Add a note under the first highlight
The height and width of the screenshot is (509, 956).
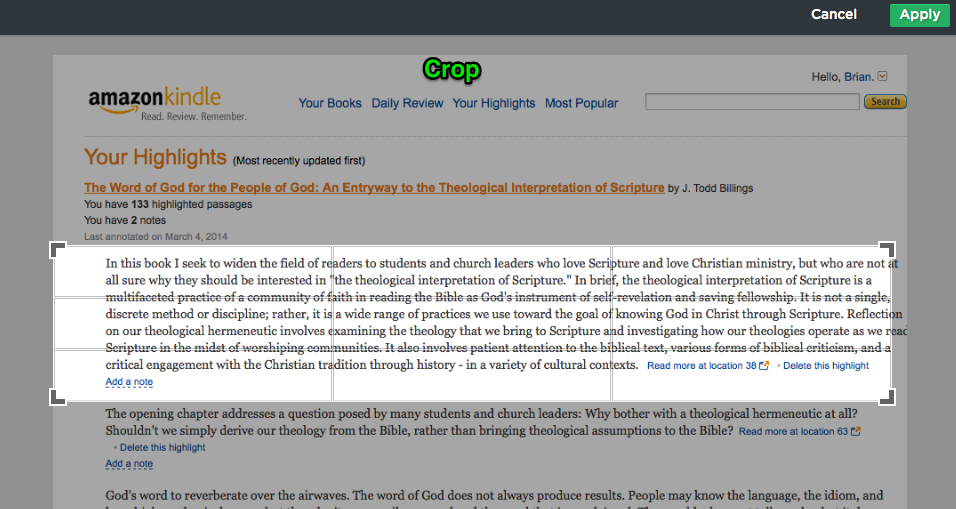(x=129, y=382)
